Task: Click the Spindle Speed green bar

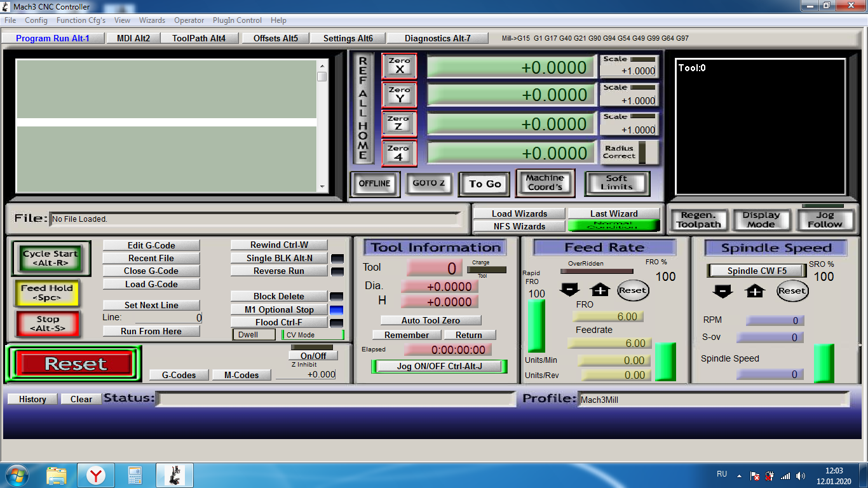Action: (x=824, y=363)
